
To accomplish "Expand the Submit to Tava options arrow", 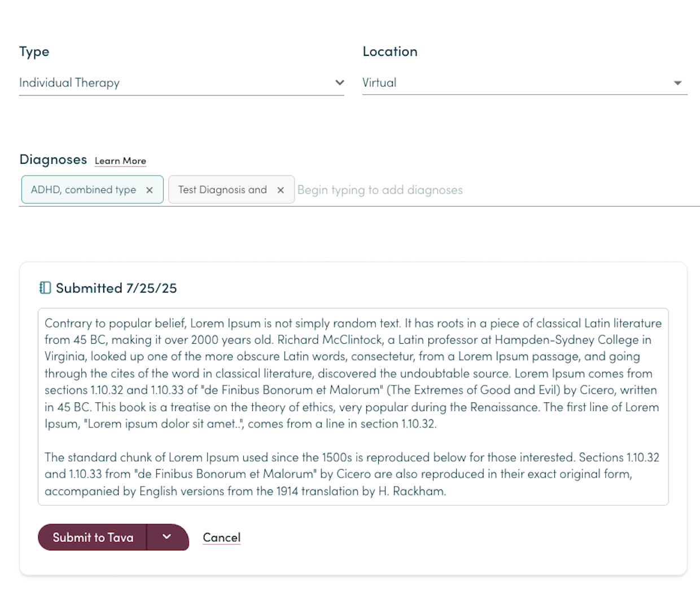I will [x=167, y=537].
